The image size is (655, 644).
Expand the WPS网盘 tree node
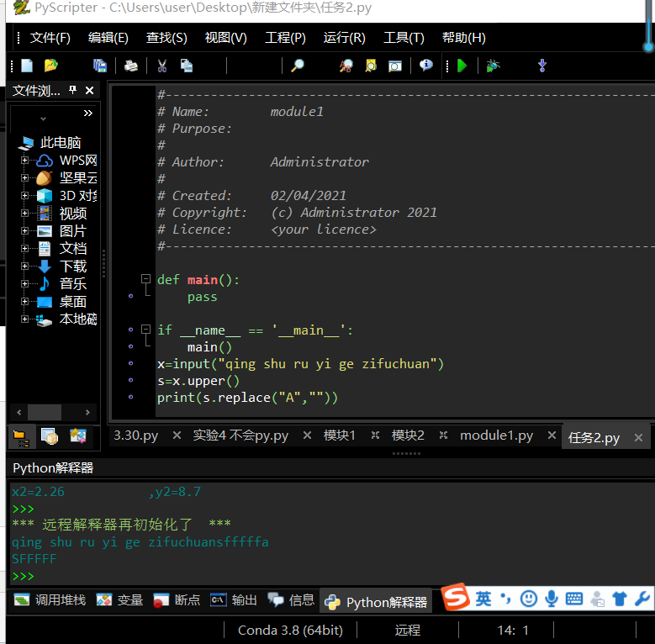click(24, 160)
